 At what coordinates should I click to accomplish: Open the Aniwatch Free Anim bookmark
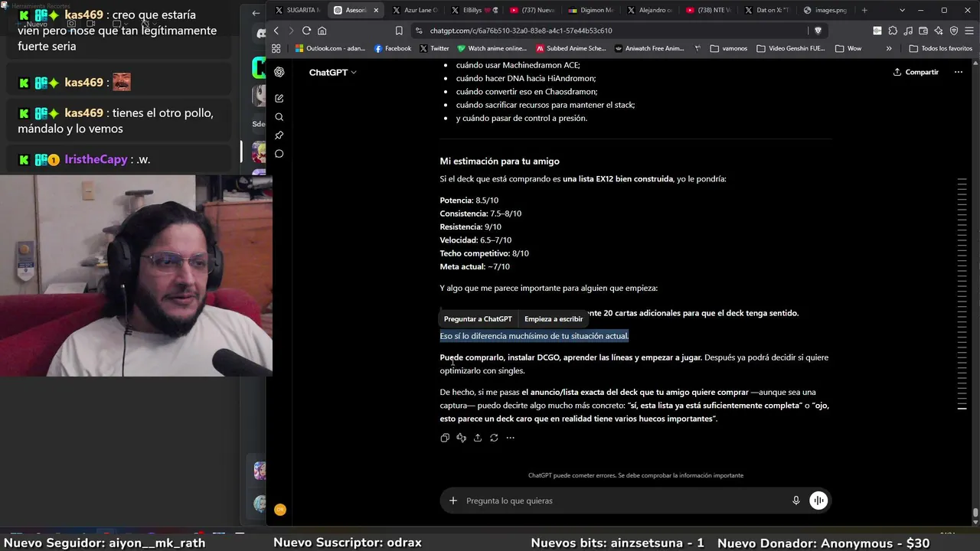pyautogui.click(x=648, y=48)
